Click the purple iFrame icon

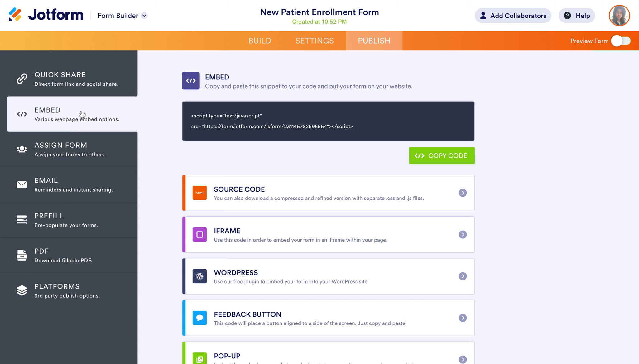[199, 234]
